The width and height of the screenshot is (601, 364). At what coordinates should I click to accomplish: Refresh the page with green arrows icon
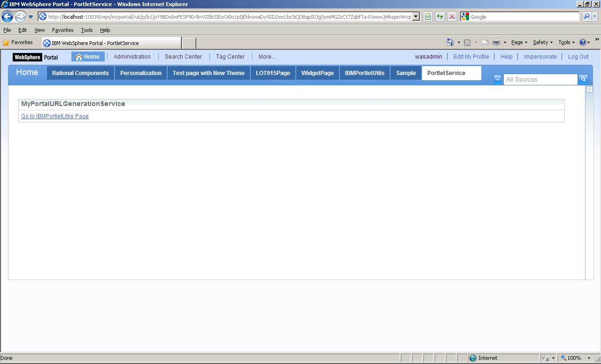tap(440, 17)
